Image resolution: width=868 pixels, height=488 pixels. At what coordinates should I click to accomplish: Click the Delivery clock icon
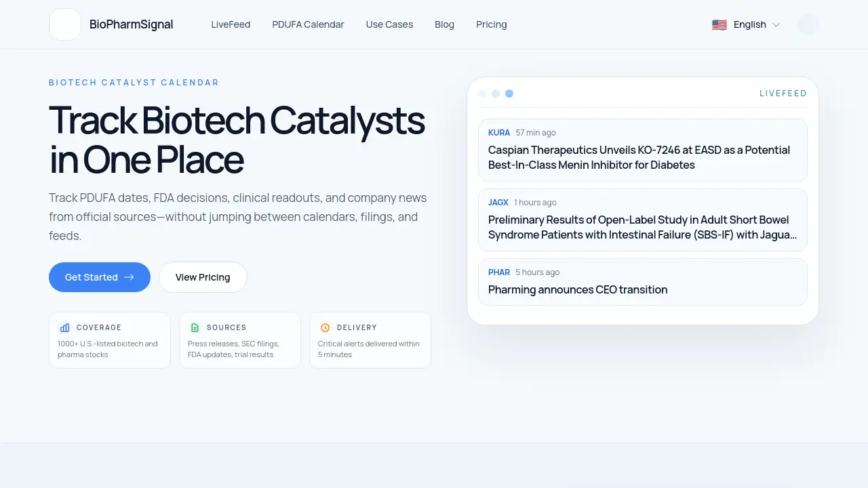tap(325, 327)
